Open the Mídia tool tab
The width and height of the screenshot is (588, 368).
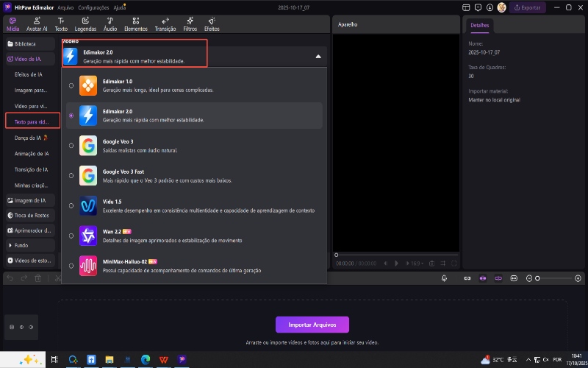(x=12, y=24)
